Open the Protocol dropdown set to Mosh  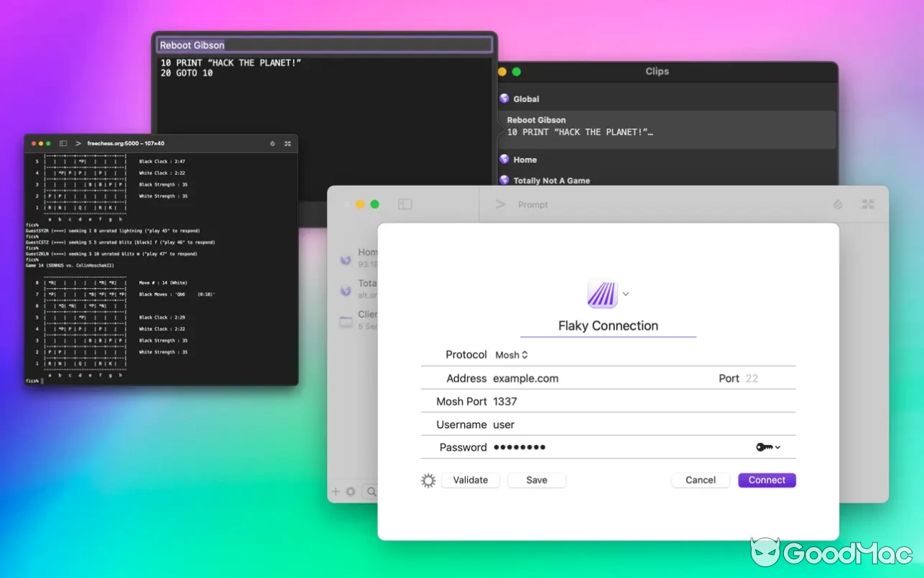(x=511, y=355)
